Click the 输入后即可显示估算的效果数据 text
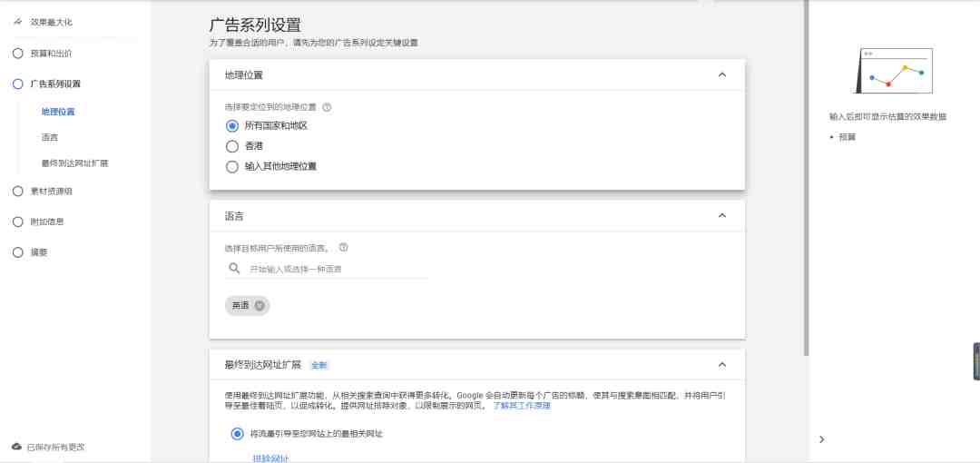Image resolution: width=980 pixels, height=463 pixels. click(887, 116)
